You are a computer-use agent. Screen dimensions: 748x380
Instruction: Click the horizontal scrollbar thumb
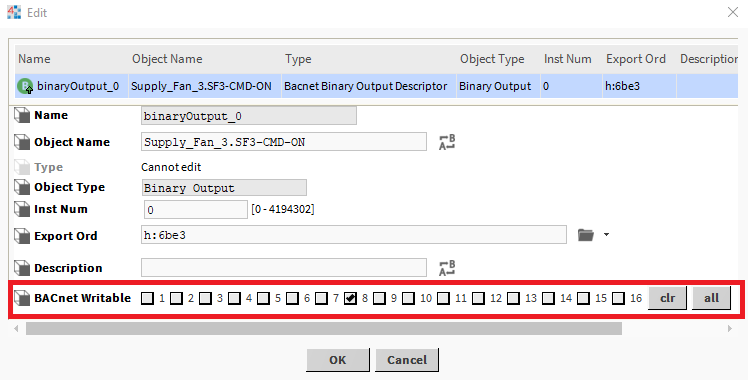tap(324, 328)
